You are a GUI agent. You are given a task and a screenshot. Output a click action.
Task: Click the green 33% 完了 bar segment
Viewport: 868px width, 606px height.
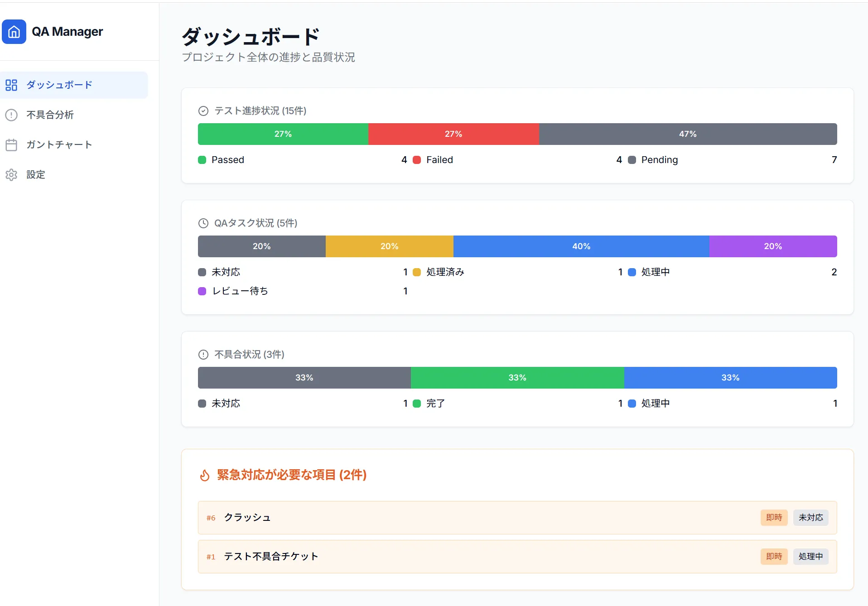pyautogui.click(x=517, y=378)
